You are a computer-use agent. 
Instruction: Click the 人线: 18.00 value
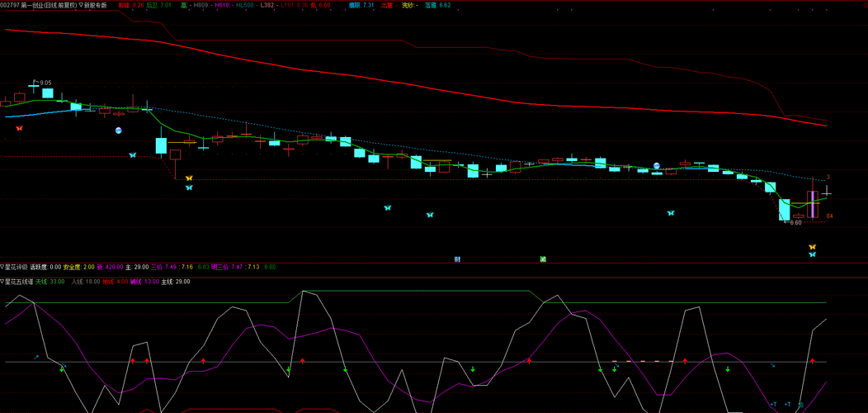87,281
